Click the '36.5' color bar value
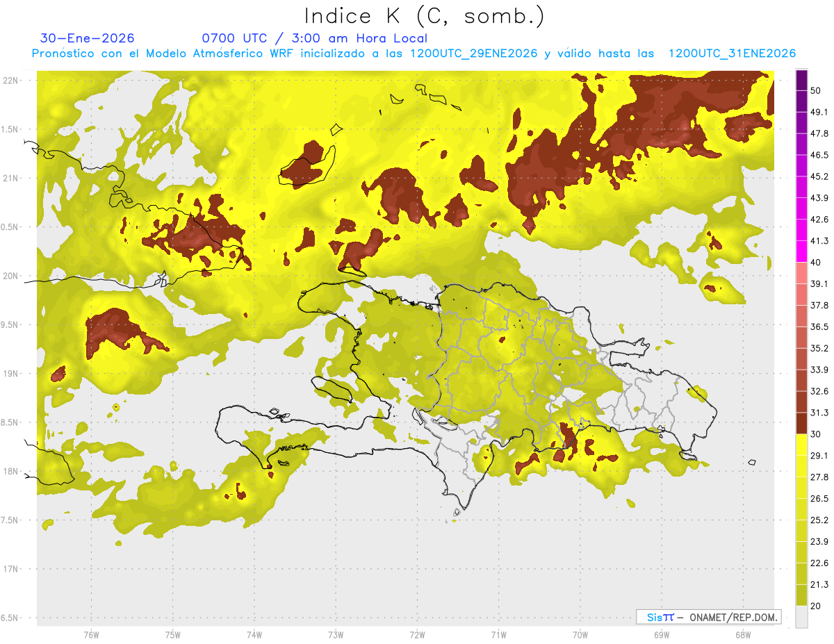This screenshot has height=644, width=834. (x=819, y=327)
